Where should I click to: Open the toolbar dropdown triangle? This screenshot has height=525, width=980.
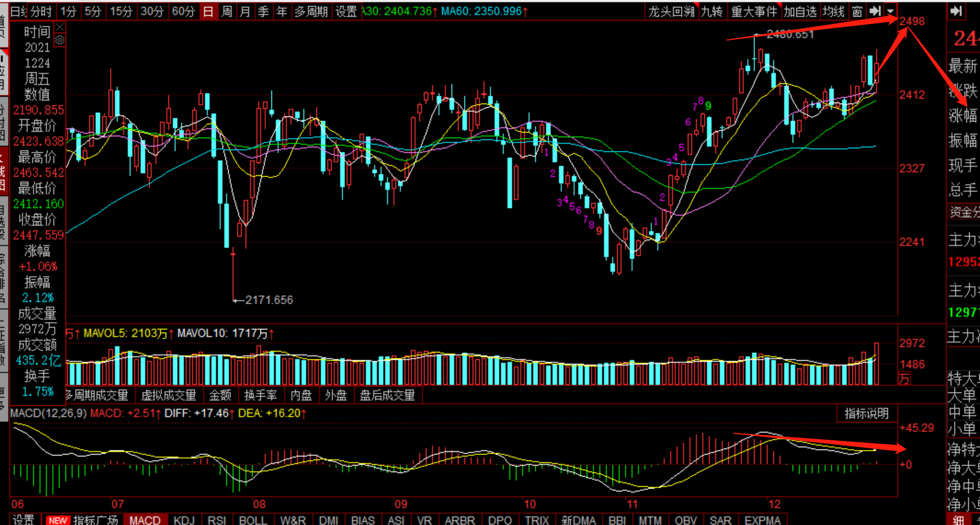pyautogui.click(x=891, y=11)
